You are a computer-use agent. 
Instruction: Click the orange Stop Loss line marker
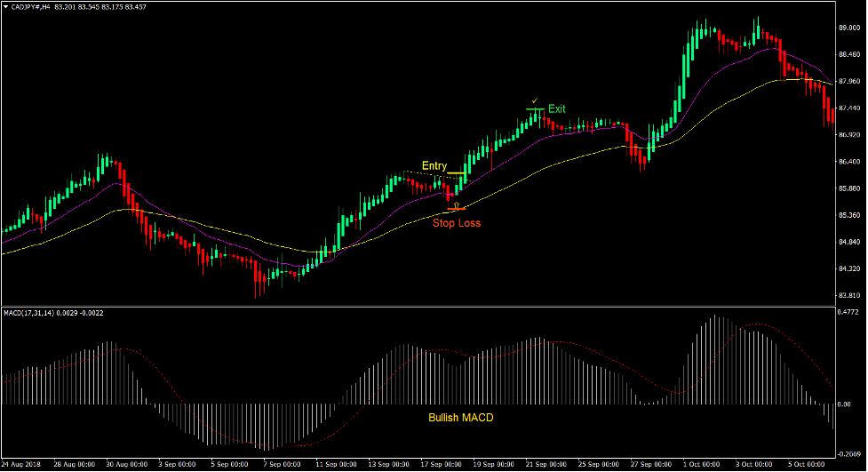point(456,211)
